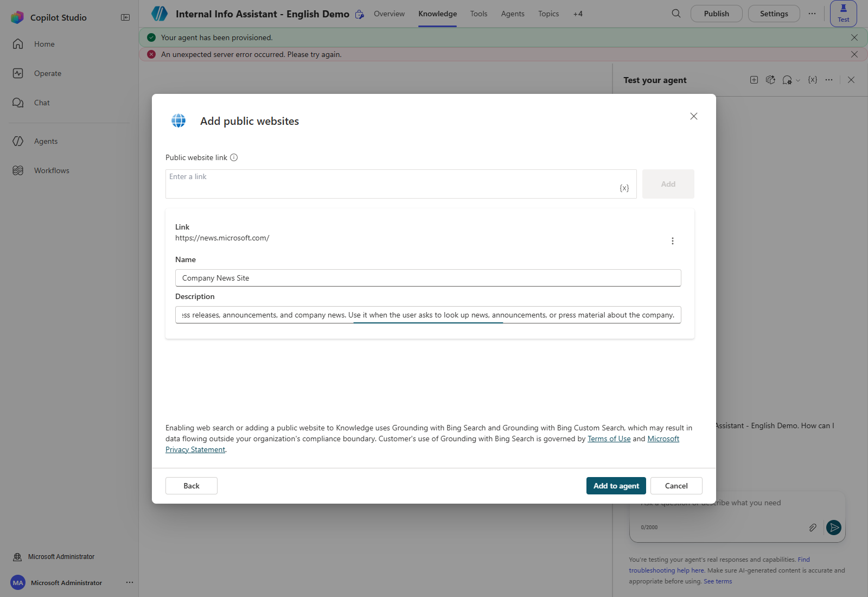The image size is (868, 597).
Task: Open the See terms link
Action: pyautogui.click(x=718, y=581)
